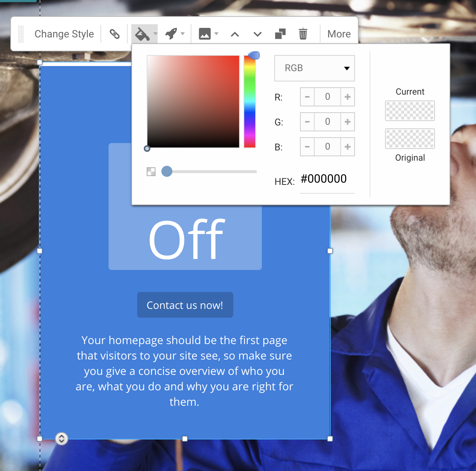The height and width of the screenshot is (471, 476).
Task: Click the link chain icon
Action: click(x=115, y=34)
